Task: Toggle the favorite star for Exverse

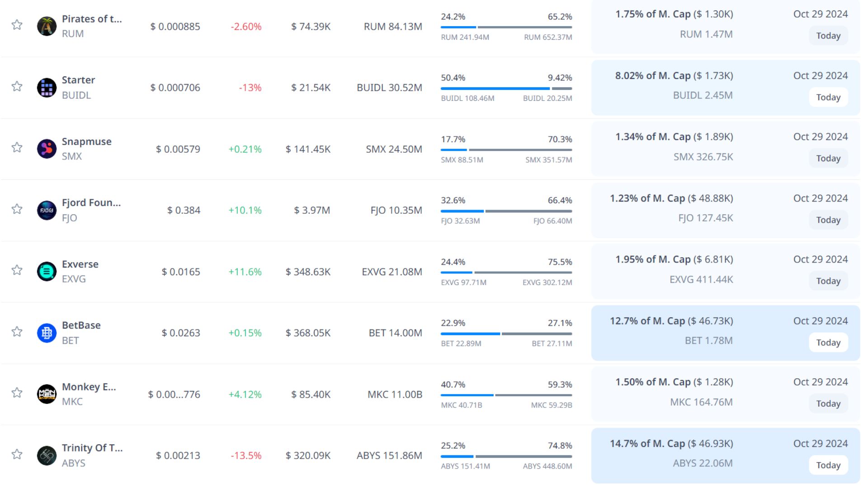Action: point(17,270)
